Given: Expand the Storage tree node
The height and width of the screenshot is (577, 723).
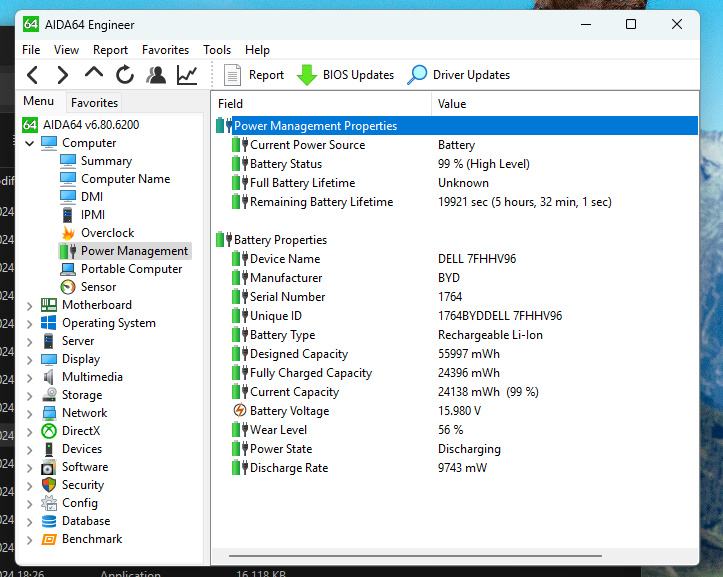Looking at the screenshot, I should [30, 395].
